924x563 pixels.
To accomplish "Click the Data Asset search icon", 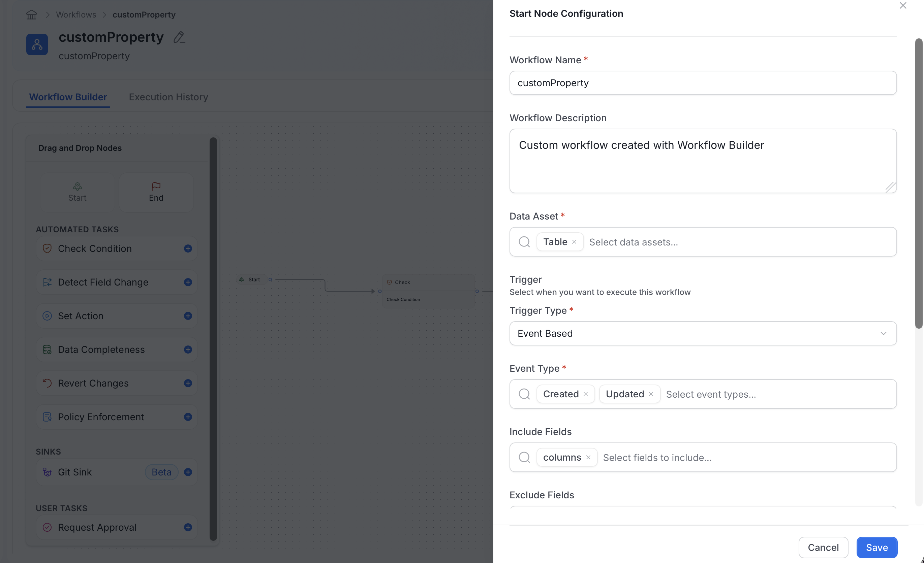I will [x=524, y=242].
